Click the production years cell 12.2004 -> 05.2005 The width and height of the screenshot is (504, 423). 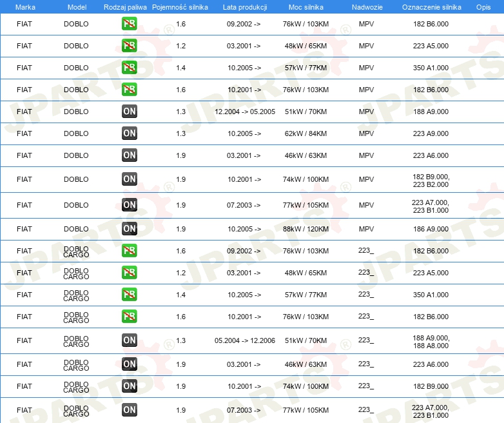(x=245, y=112)
